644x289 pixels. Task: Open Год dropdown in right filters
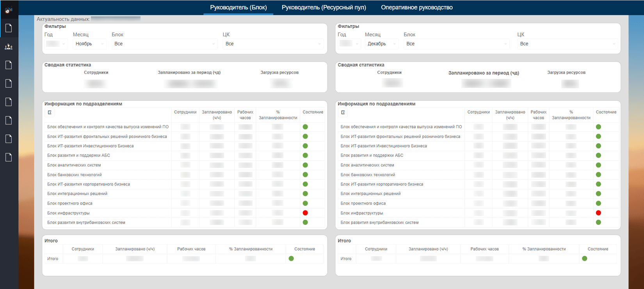point(349,44)
